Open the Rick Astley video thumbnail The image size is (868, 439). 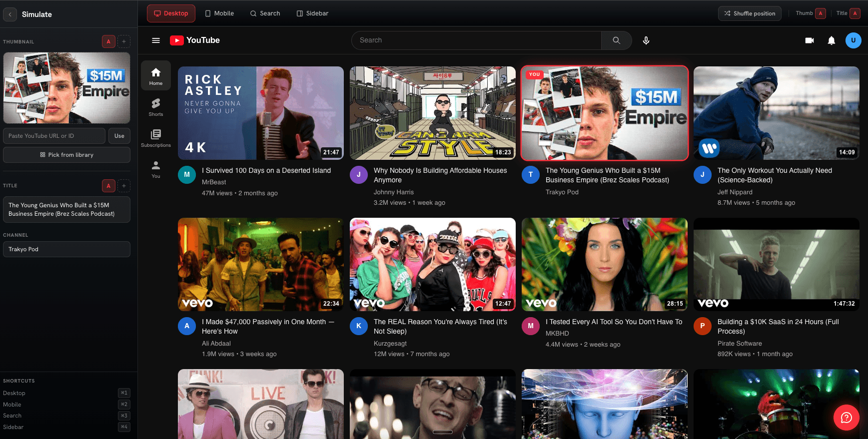pos(261,113)
